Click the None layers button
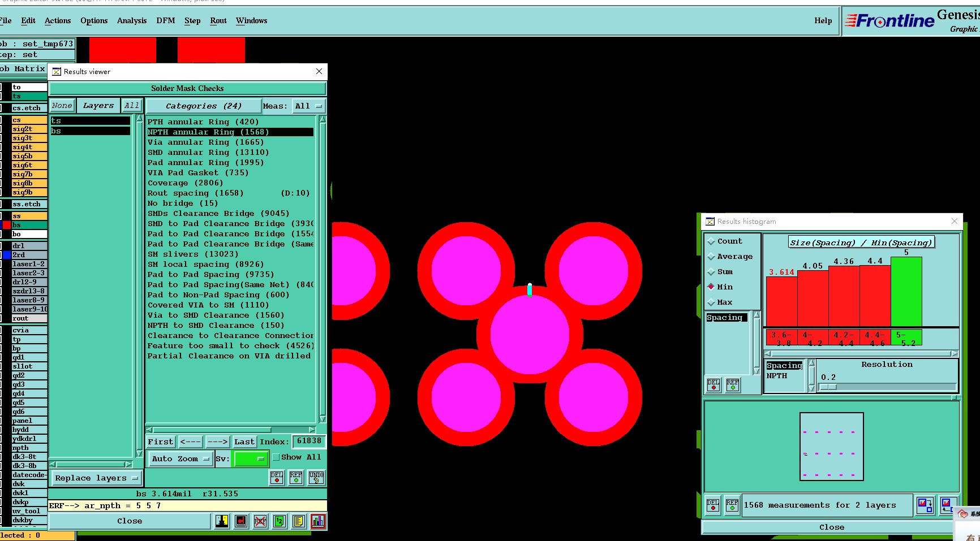 (x=62, y=106)
